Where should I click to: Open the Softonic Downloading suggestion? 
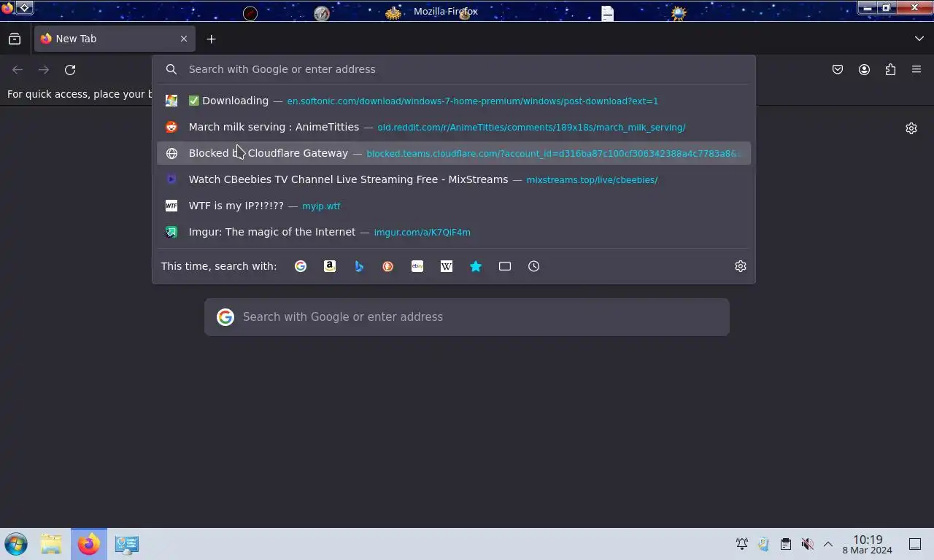[454, 101]
